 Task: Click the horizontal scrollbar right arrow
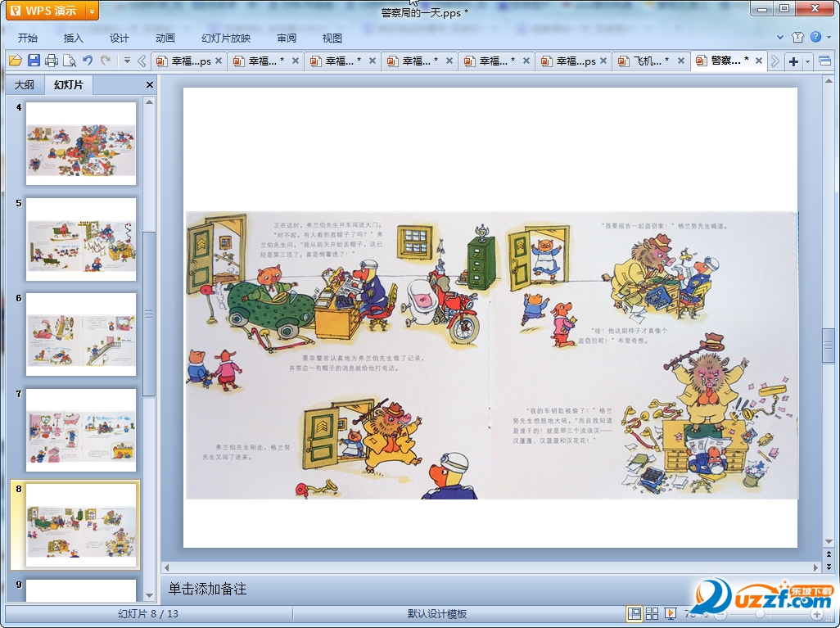click(x=816, y=567)
